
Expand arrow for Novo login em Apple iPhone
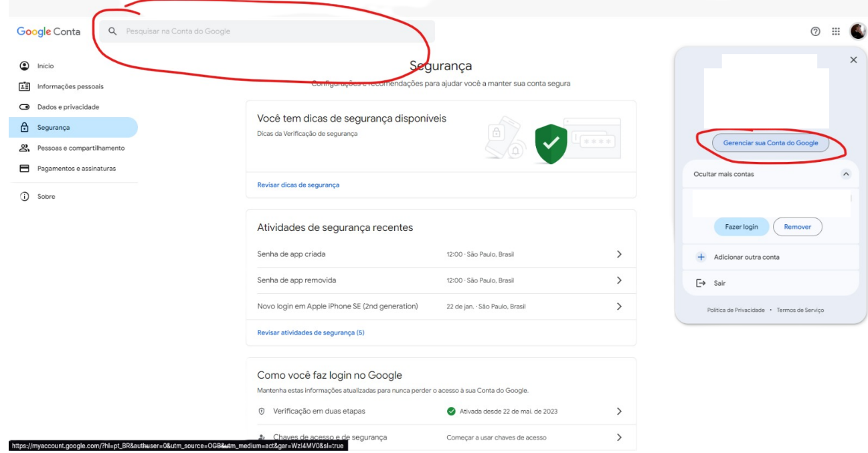[619, 306]
